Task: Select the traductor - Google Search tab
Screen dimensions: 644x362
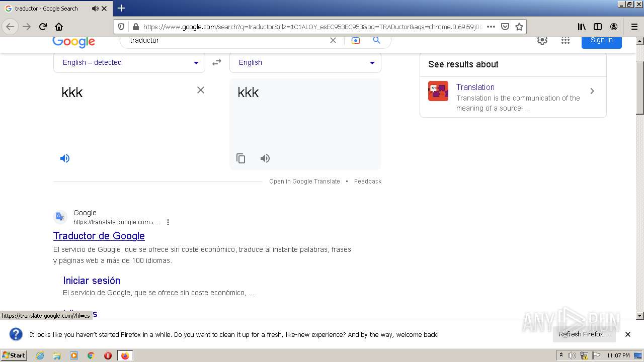Action: [56, 9]
